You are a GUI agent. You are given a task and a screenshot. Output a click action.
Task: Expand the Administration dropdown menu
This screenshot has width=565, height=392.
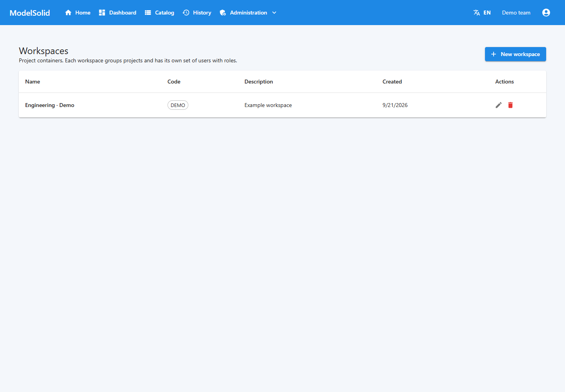pyautogui.click(x=248, y=13)
